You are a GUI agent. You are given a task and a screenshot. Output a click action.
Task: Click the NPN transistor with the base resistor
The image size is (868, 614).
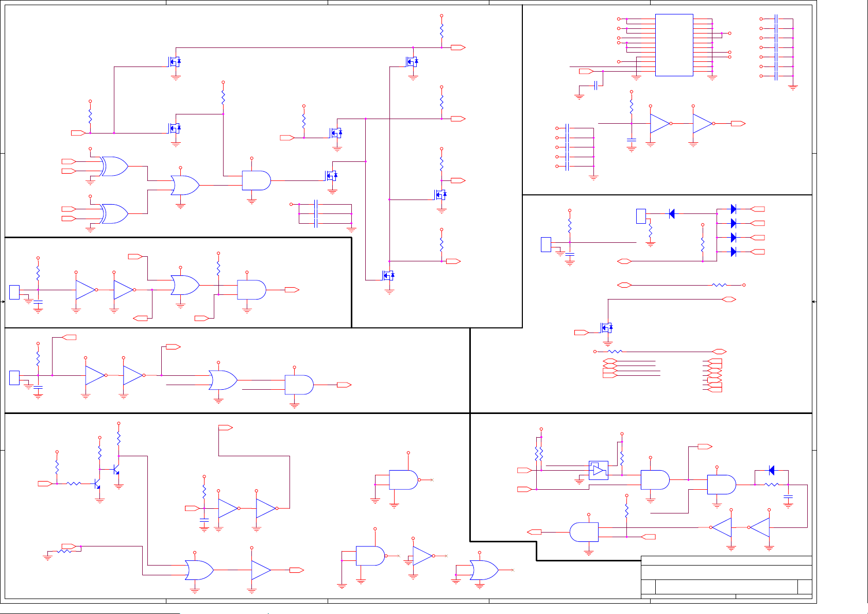(x=97, y=485)
